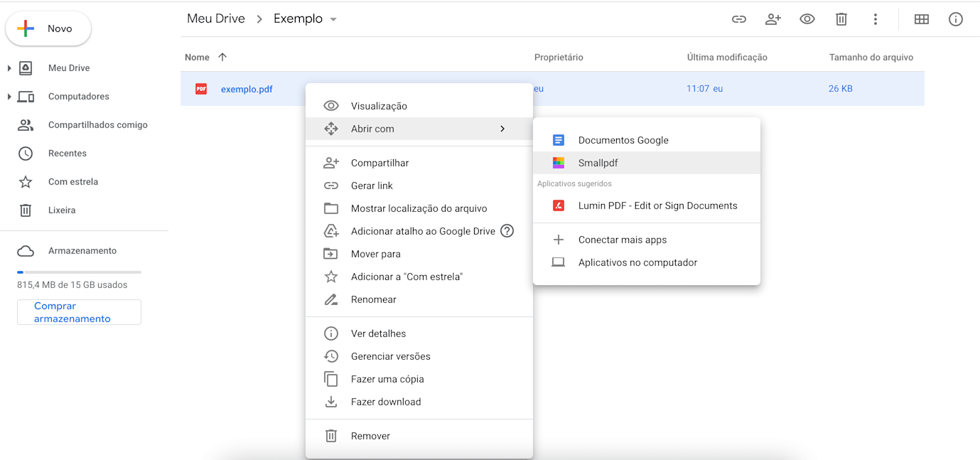Click Aplicativos no computador
980x460 pixels.
click(647, 262)
